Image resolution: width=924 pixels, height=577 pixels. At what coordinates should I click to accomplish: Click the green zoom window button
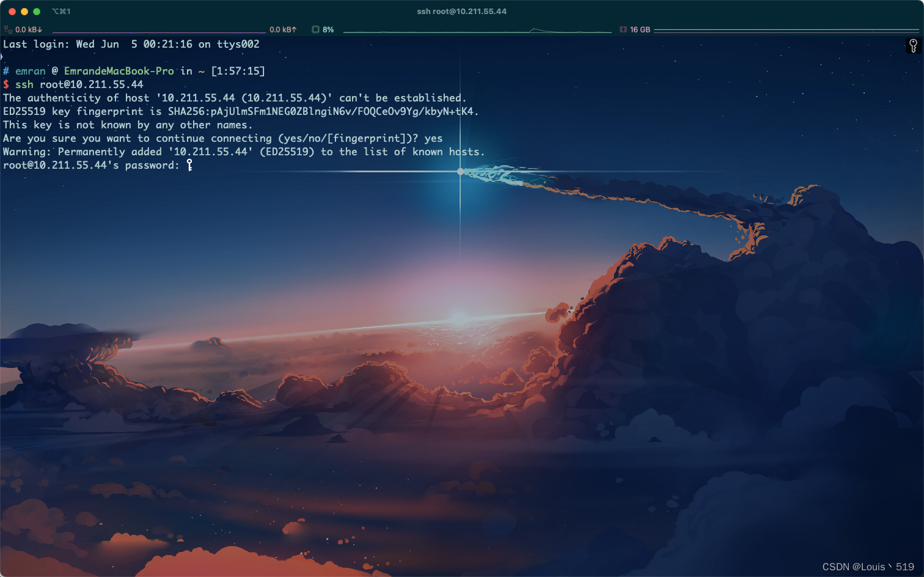[37, 12]
